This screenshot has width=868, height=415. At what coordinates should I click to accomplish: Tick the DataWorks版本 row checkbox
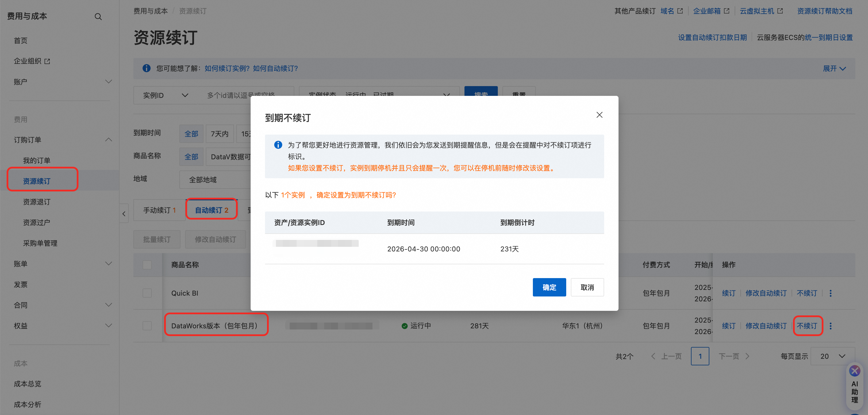[147, 325]
